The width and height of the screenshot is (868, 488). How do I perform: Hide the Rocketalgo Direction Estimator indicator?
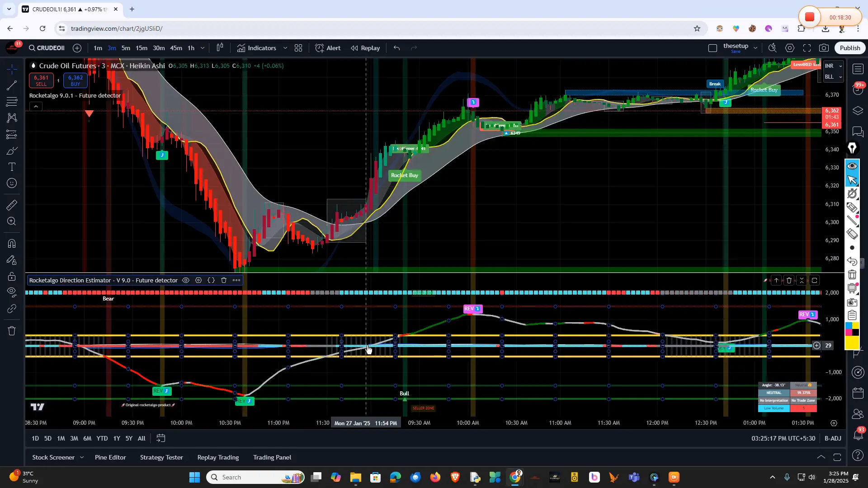click(186, 280)
